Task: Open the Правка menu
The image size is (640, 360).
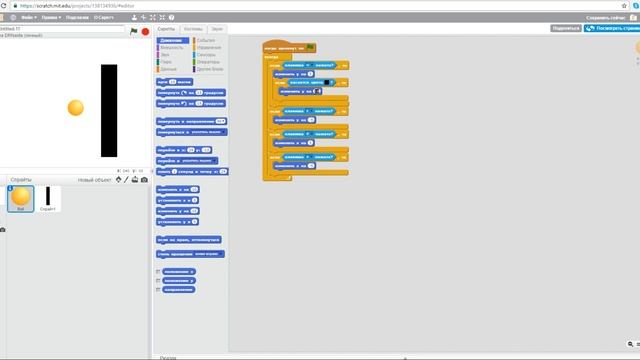Action: tap(51, 18)
